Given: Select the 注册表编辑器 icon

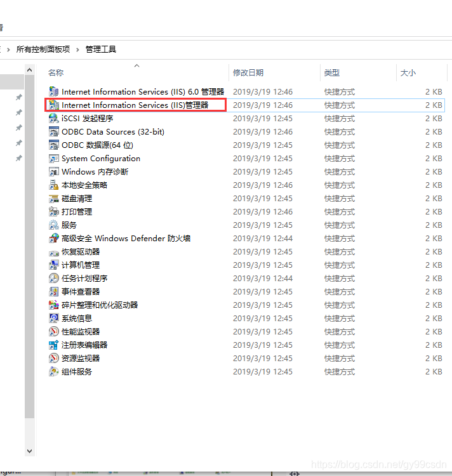Looking at the screenshot, I should [54, 345].
